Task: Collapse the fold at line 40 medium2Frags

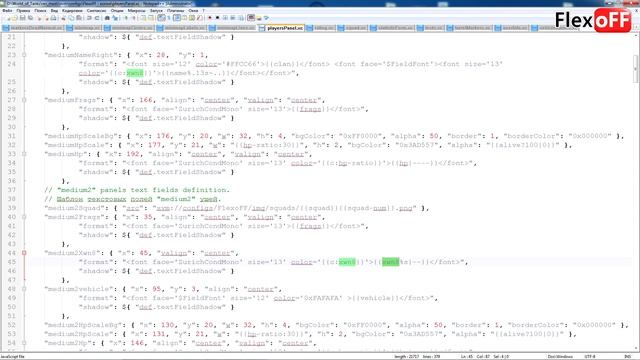Action: (24, 217)
